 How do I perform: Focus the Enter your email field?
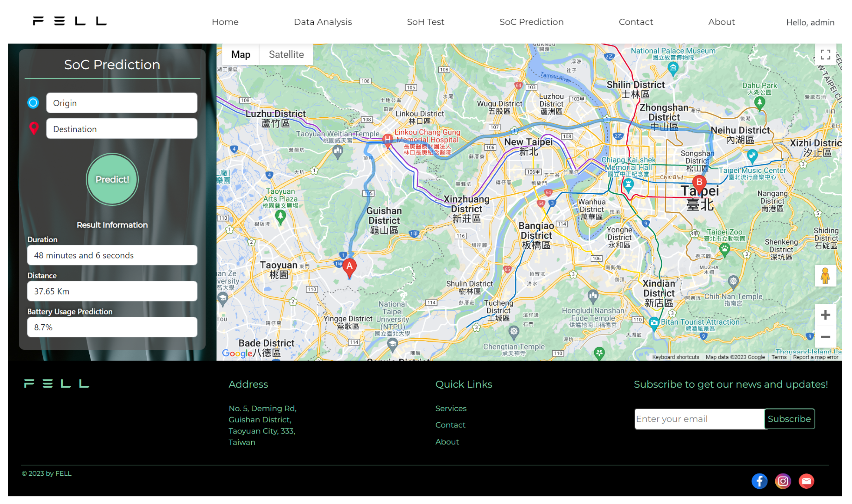(699, 419)
